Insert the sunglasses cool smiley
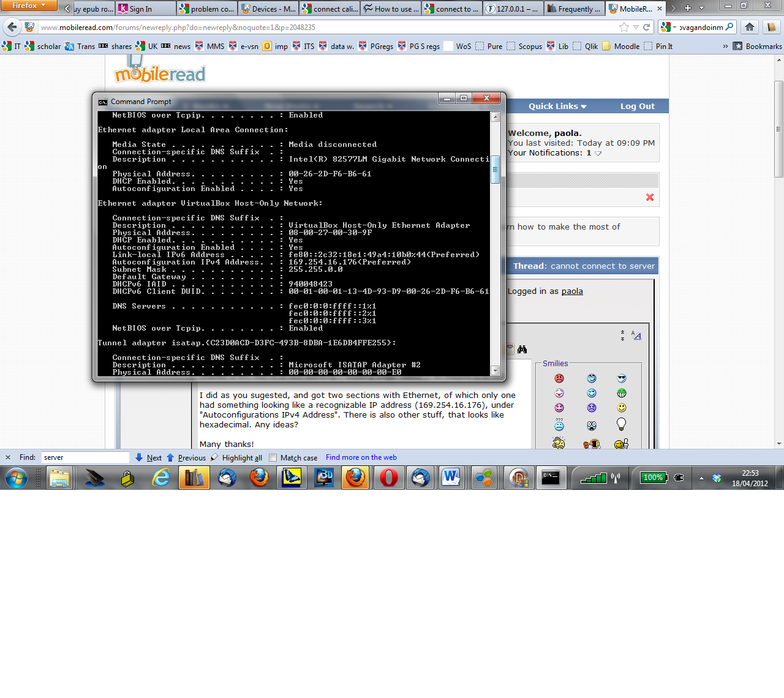784x698 pixels. coord(622,378)
